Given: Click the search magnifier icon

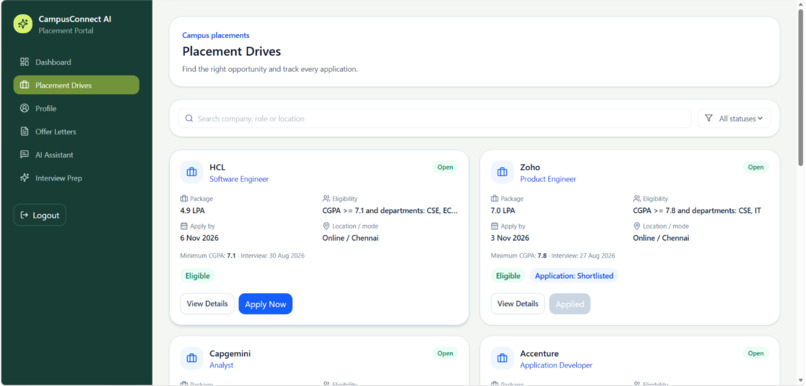Looking at the screenshot, I should pyautogui.click(x=189, y=119).
